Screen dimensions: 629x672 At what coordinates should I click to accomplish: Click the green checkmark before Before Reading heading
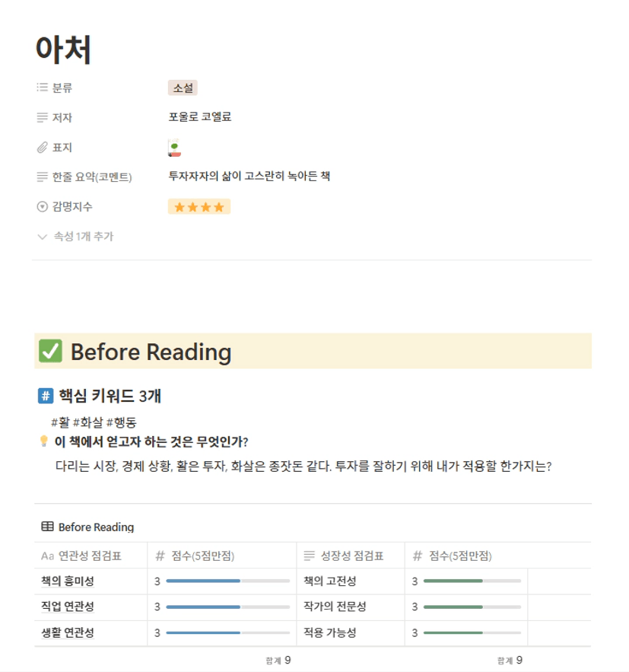pos(50,352)
